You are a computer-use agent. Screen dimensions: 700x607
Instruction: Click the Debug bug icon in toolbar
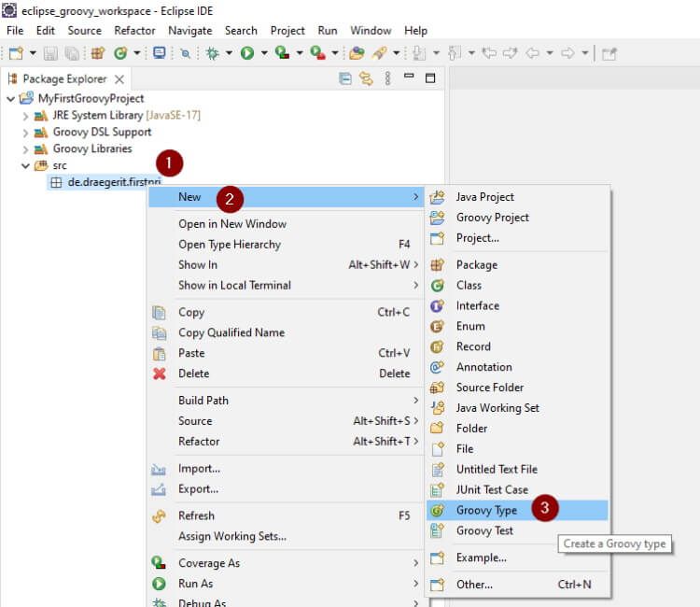212,53
